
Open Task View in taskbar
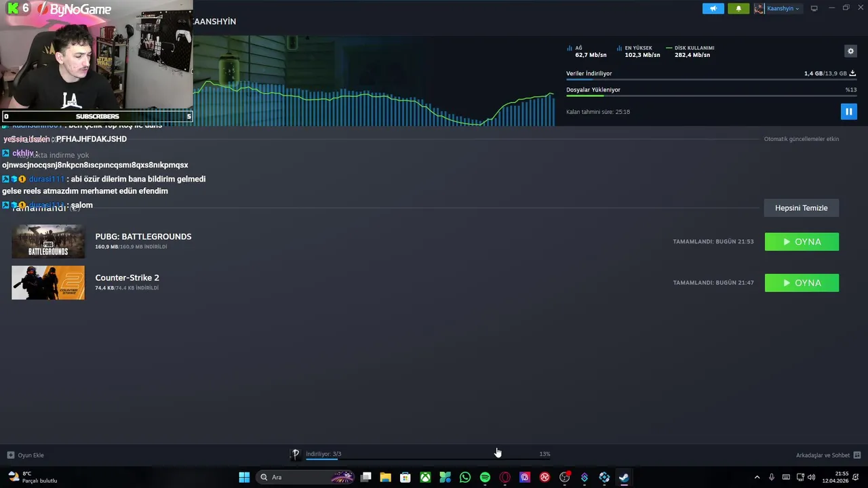[366, 477]
